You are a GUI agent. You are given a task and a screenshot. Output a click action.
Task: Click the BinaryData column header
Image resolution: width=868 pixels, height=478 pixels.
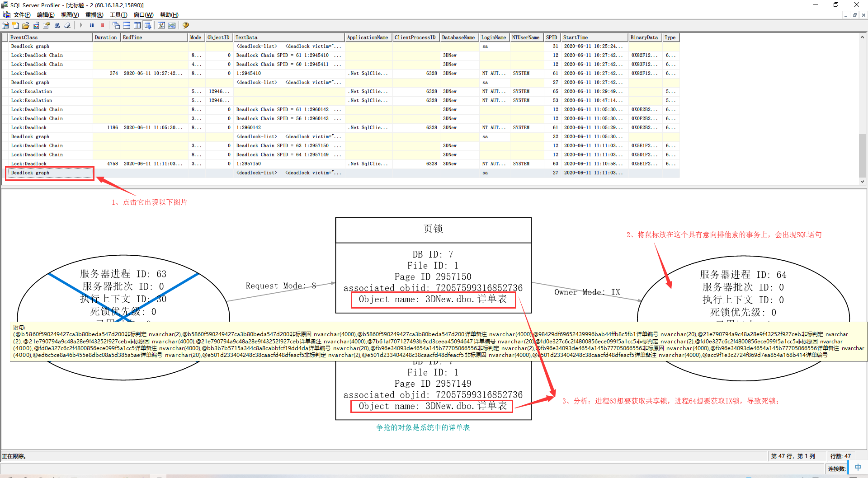(x=645, y=37)
